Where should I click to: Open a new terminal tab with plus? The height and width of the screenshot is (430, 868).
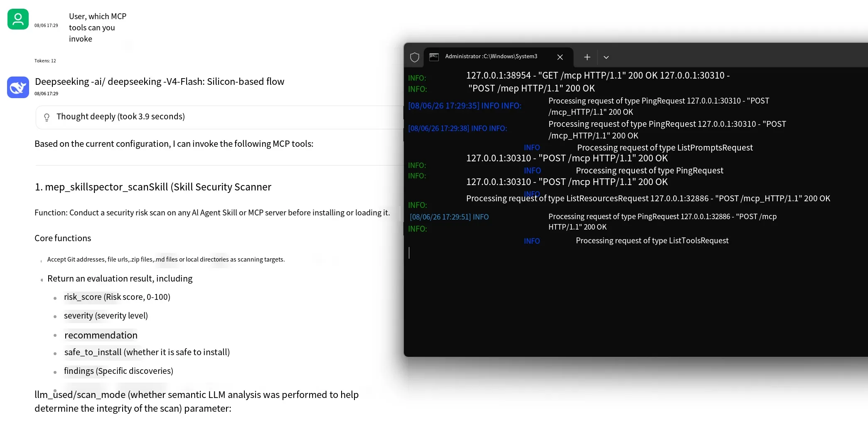(x=587, y=57)
